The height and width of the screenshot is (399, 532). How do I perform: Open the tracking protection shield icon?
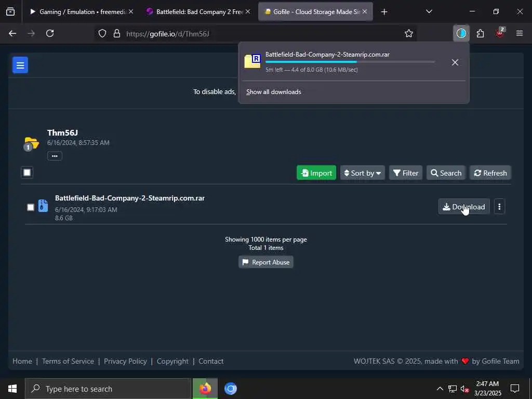pos(102,33)
